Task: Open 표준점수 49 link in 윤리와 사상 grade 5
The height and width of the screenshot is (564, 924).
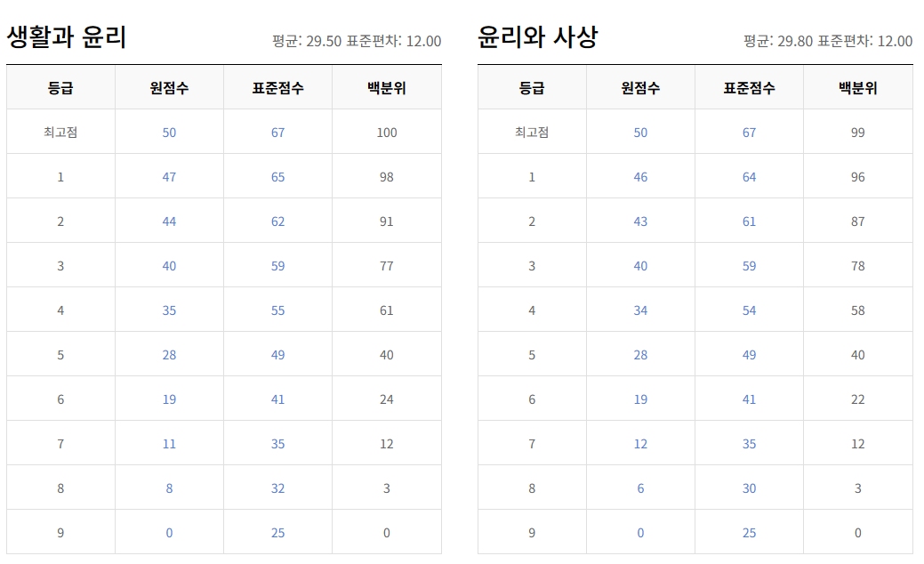Action: coord(749,355)
